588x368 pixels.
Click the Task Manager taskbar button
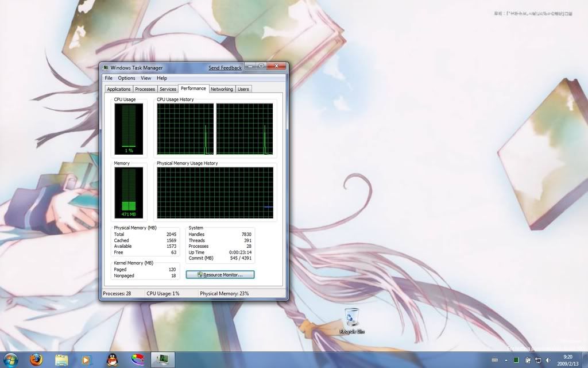coord(163,360)
